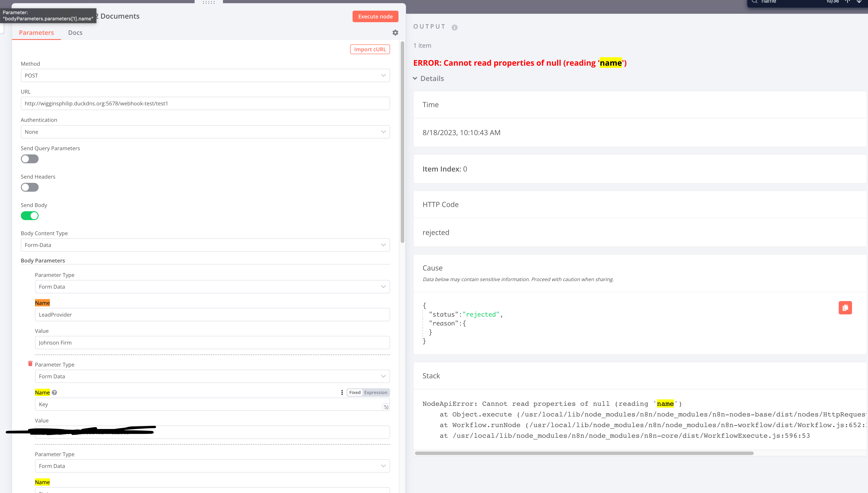Viewport: 868px width, 493px height.
Task: Disable the Send Body toggle
Action: [30, 216]
